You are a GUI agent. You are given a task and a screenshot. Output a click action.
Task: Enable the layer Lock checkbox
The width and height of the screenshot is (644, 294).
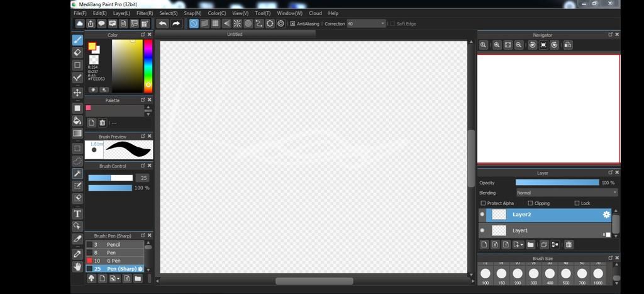577,203
